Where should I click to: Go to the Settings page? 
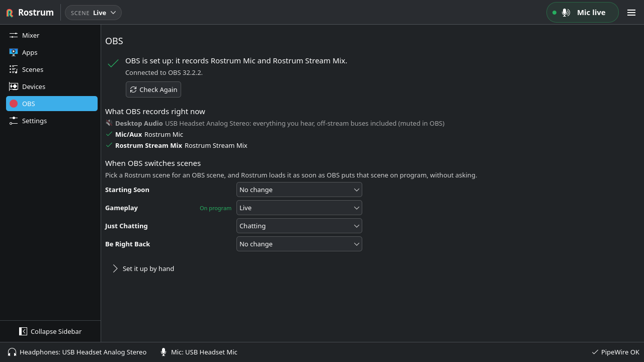click(x=52, y=121)
